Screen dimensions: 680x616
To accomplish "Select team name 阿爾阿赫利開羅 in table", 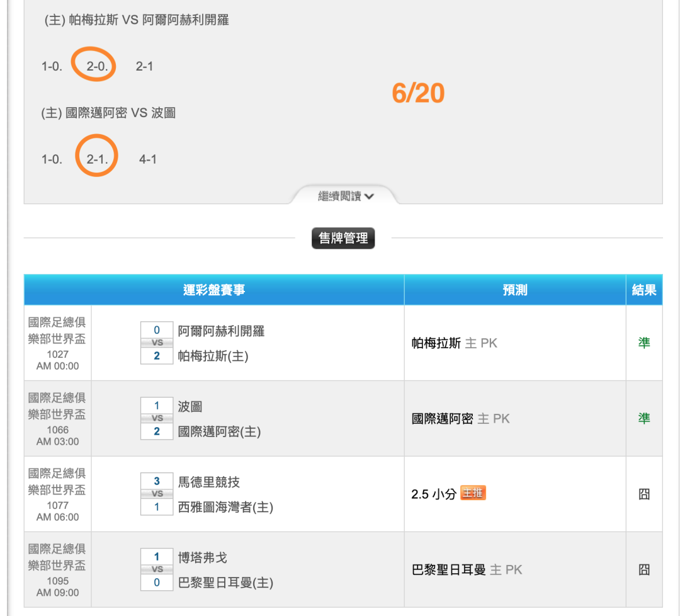I will tap(221, 331).
